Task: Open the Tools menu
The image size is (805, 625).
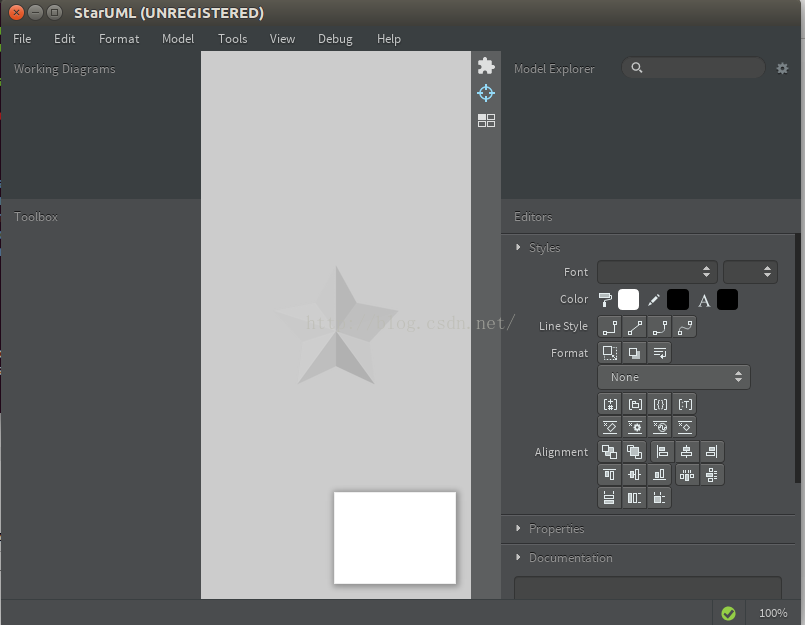Action: pyautogui.click(x=233, y=39)
